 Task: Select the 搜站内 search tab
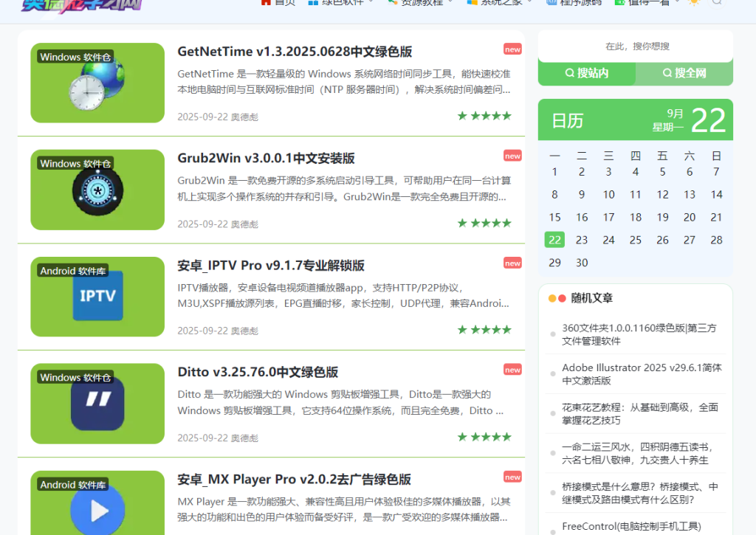(x=587, y=73)
